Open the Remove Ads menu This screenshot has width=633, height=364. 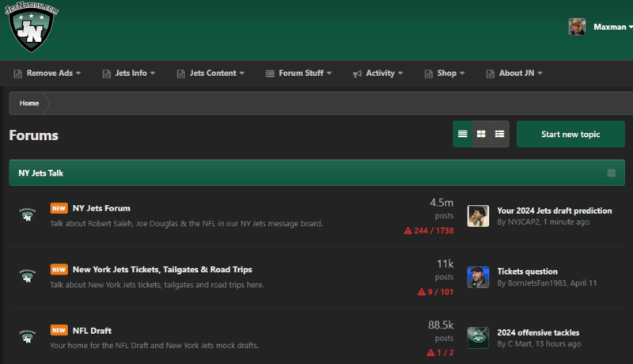pos(47,73)
